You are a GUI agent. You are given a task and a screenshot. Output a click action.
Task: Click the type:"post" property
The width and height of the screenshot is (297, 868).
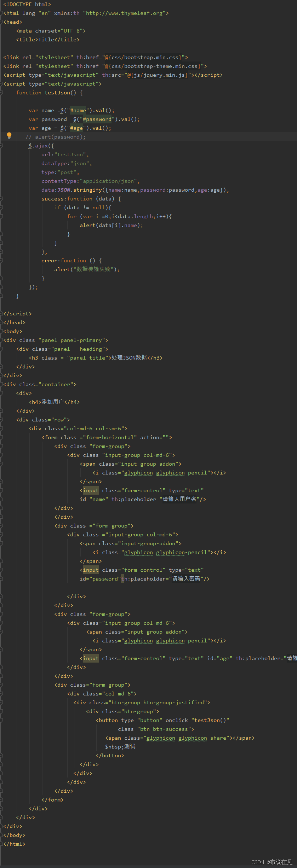[x=60, y=172]
